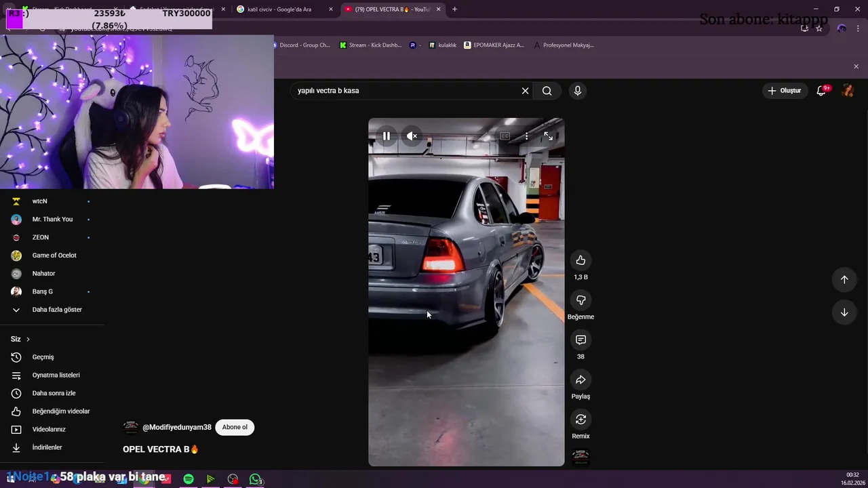Remix this short

pyautogui.click(x=580, y=419)
